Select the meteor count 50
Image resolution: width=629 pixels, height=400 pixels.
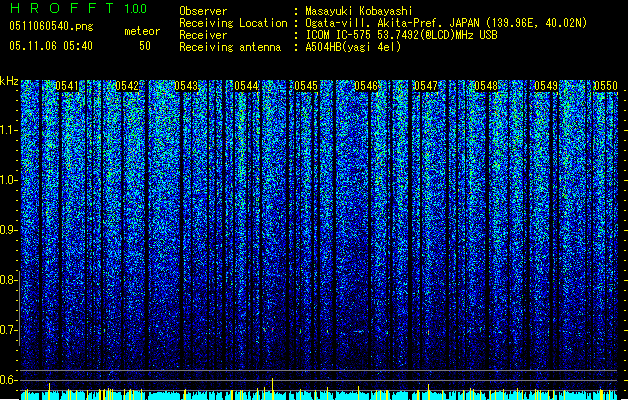click(x=145, y=46)
